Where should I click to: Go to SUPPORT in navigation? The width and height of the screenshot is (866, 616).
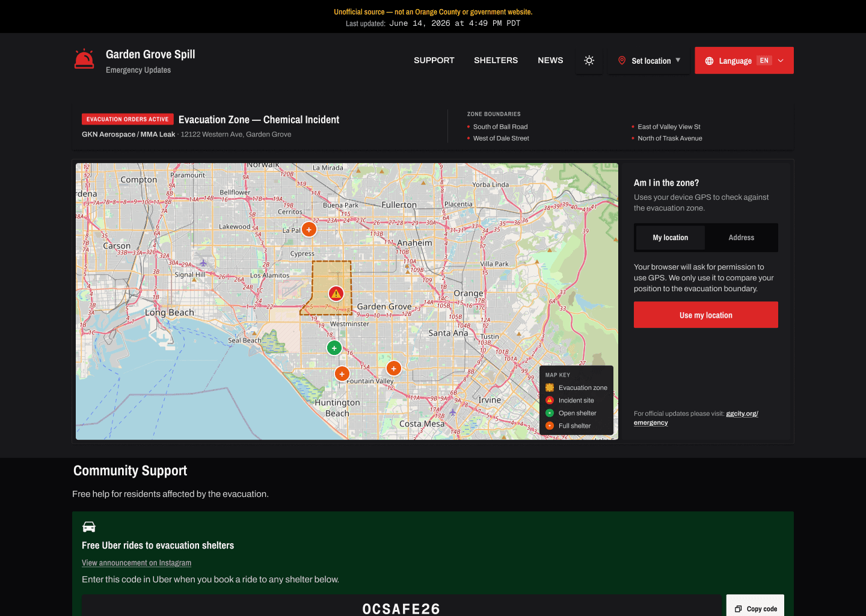(x=434, y=60)
